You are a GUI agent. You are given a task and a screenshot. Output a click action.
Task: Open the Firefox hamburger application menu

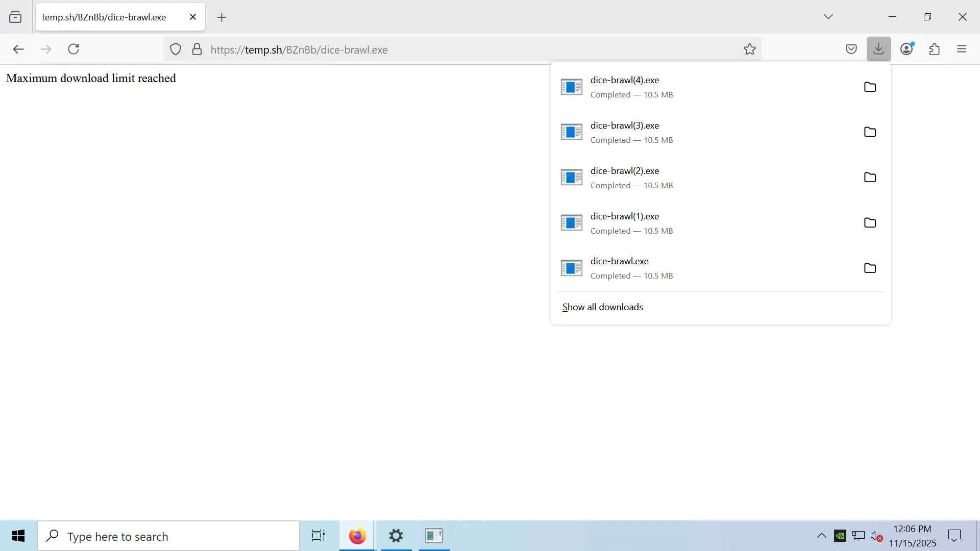[x=962, y=49]
